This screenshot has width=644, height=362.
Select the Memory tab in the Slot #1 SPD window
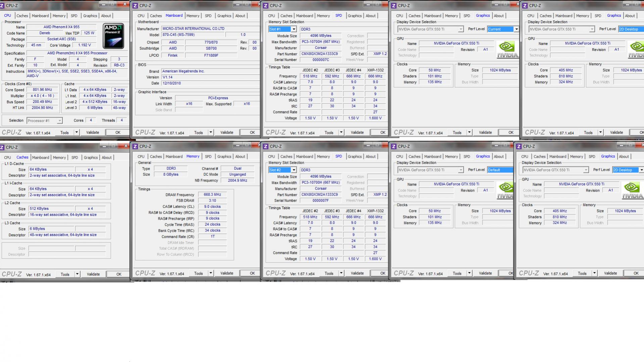(323, 16)
